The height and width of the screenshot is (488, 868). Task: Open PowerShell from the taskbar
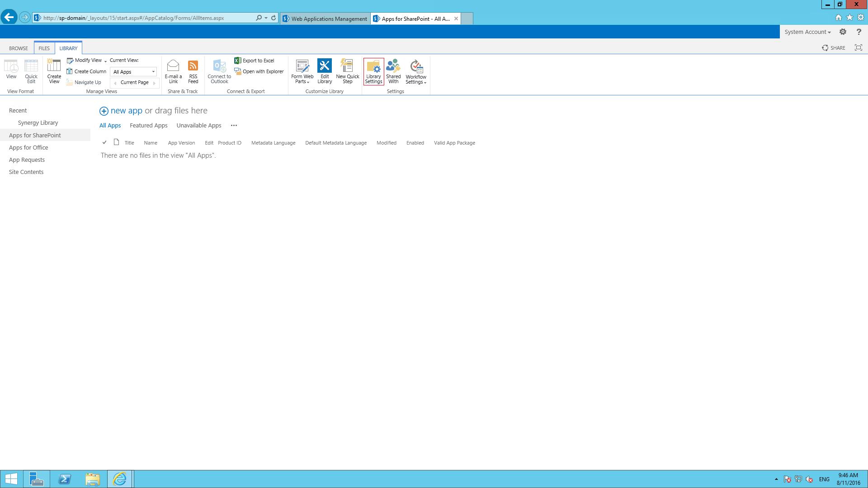tap(65, 479)
